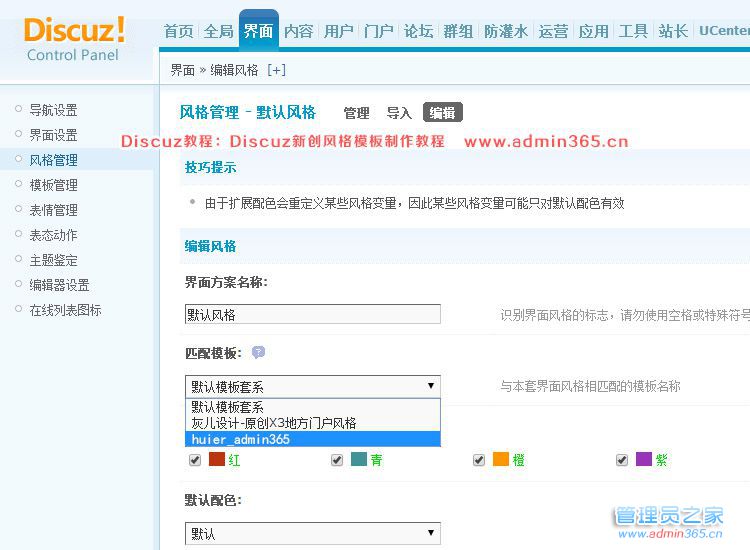The image size is (750, 550).
Task: Open the help icon beside 匹配模板
Action: click(258, 352)
